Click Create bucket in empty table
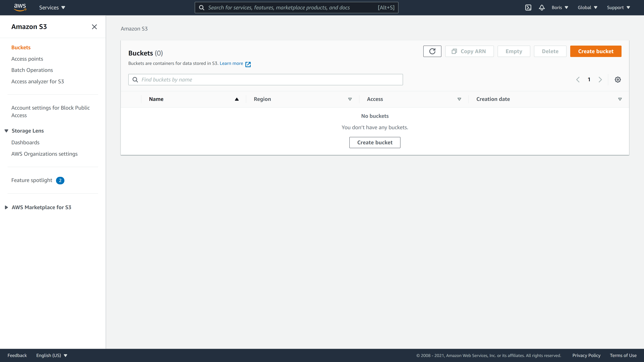644x362 pixels. click(375, 142)
